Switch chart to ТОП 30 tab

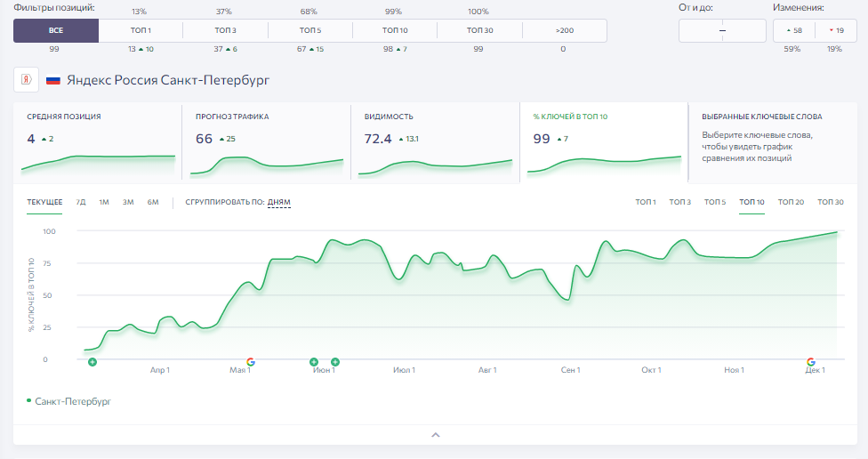click(831, 202)
